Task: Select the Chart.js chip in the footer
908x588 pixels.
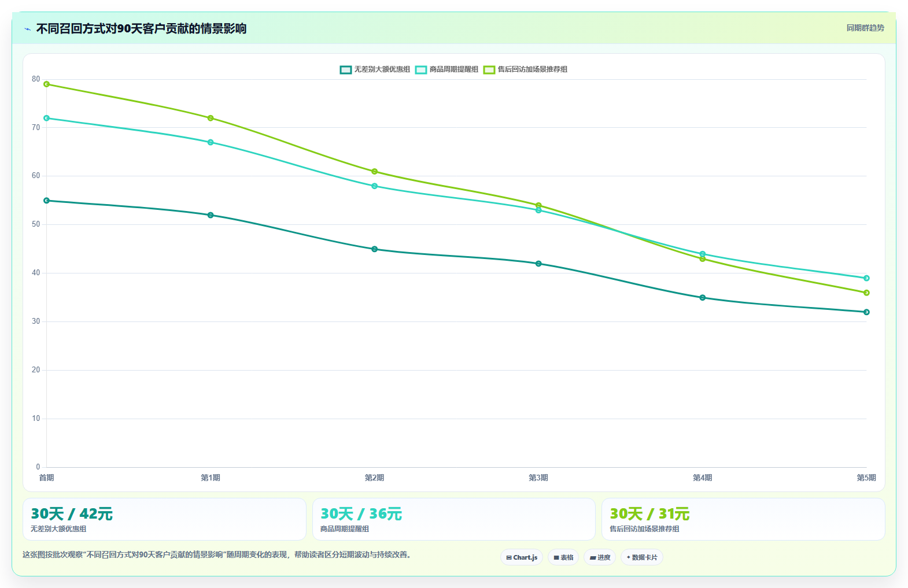Action: pyautogui.click(x=522, y=557)
